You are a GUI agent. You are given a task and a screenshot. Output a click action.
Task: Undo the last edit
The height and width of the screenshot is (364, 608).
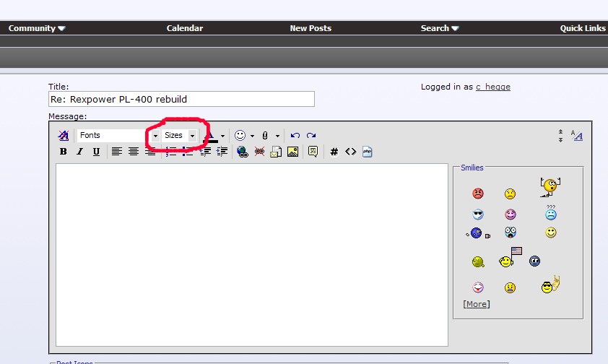point(295,135)
